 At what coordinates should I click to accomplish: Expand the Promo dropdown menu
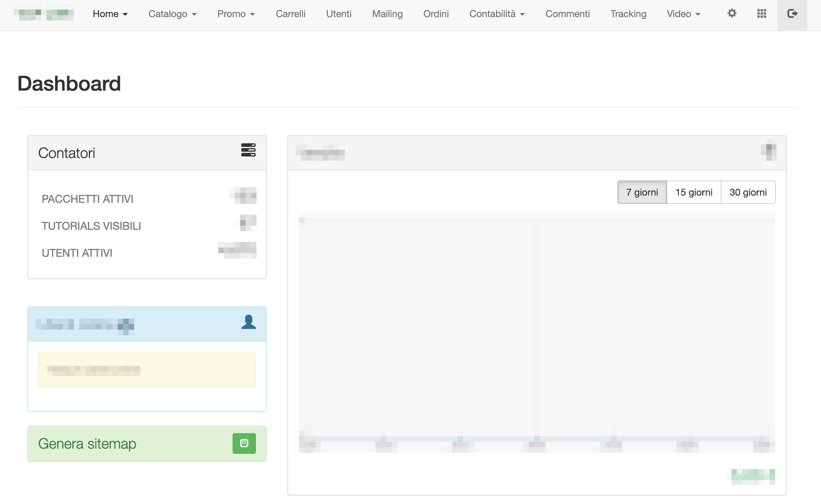236,14
